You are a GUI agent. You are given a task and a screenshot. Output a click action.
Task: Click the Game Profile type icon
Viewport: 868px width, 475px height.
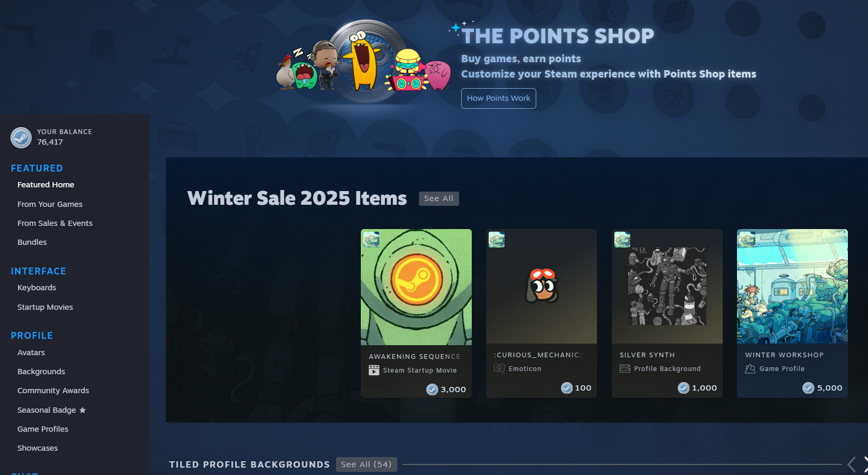pos(750,368)
